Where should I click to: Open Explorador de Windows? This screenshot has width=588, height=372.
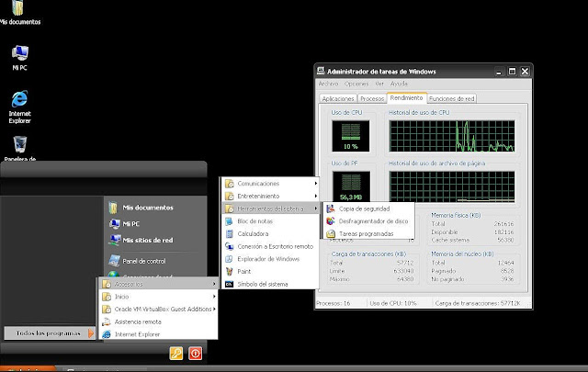270,259
